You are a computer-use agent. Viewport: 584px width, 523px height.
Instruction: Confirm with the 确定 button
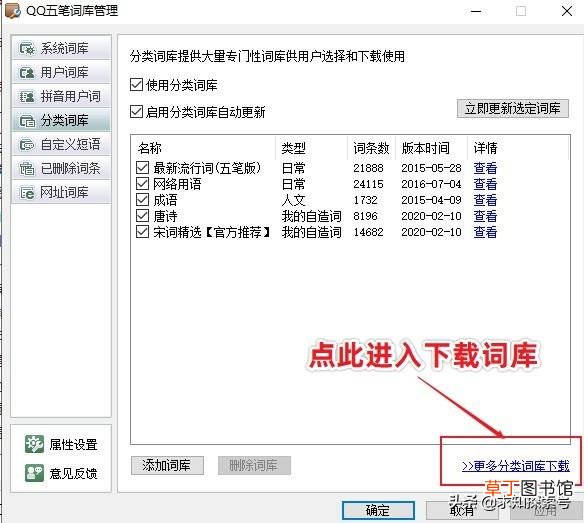378,510
